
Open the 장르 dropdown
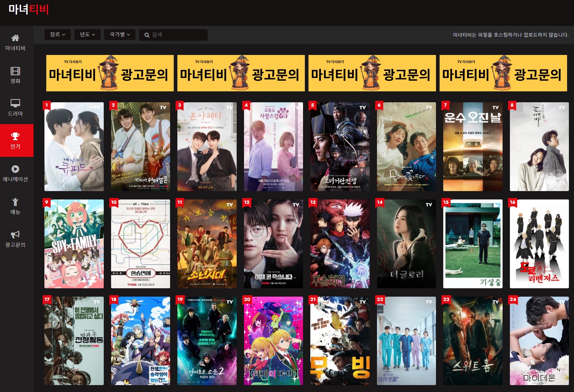pyautogui.click(x=58, y=35)
